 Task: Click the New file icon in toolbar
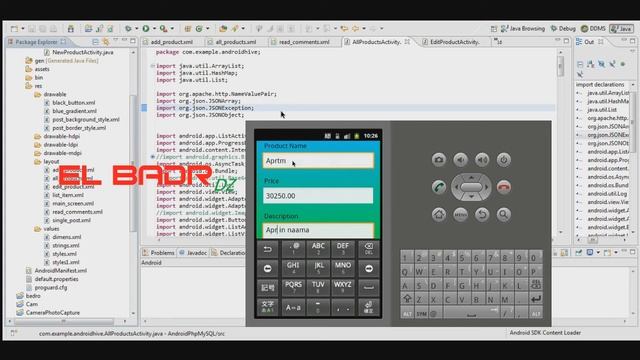click(14, 29)
